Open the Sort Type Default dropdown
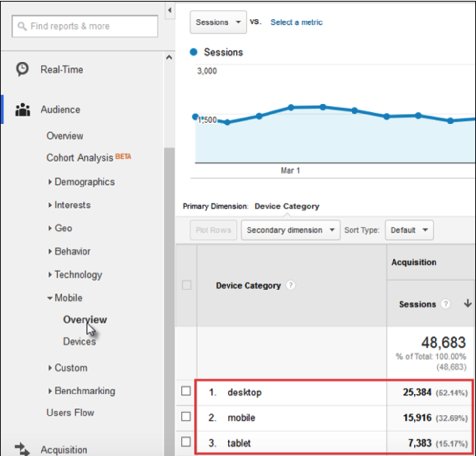 [x=409, y=230]
